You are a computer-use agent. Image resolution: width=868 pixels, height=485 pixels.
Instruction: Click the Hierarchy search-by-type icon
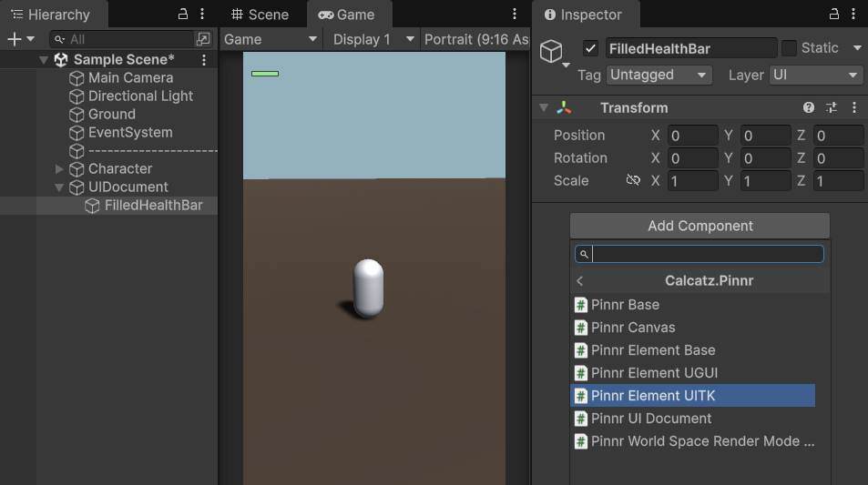[x=203, y=39]
